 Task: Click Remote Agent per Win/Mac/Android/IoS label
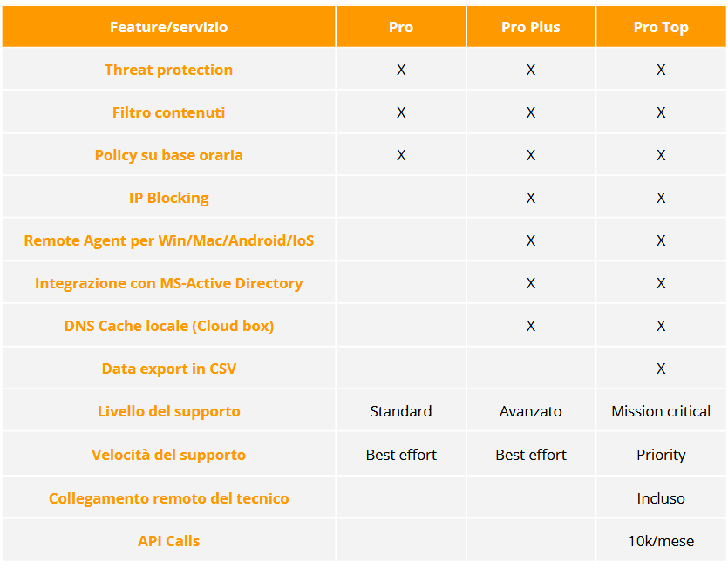(x=168, y=240)
